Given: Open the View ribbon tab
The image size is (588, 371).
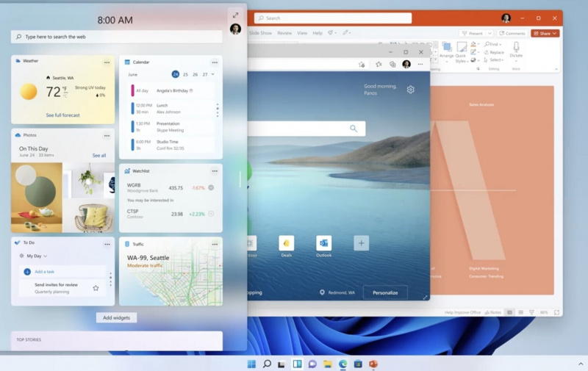Looking at the screenshot, I should (301, 33).
